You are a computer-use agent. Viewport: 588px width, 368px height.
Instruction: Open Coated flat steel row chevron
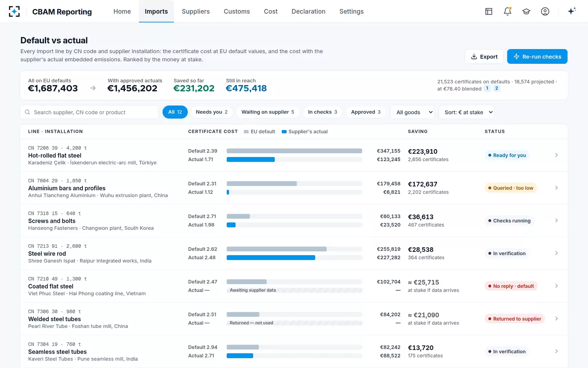point(557,286)
